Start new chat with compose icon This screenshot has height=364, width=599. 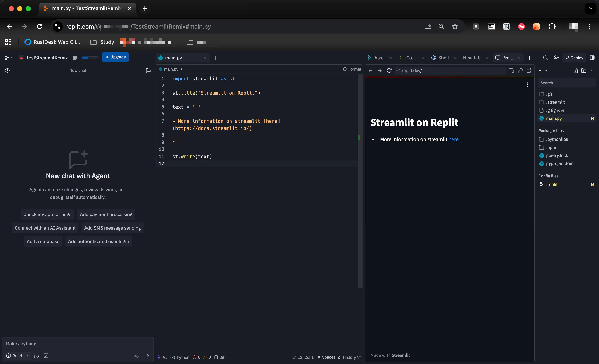tap(148, 71)
